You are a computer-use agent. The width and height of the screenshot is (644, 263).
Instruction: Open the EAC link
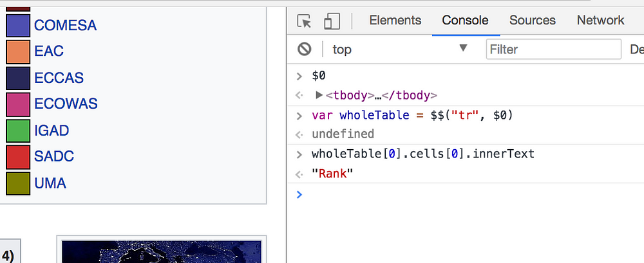pyautogui.click(x=49, y=51)
